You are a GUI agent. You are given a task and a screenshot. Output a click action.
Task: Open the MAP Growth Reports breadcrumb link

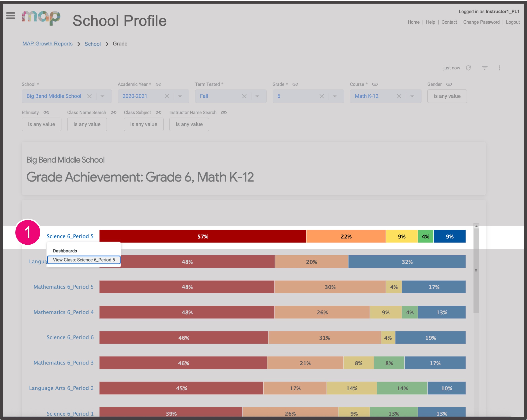click(47, 44)
